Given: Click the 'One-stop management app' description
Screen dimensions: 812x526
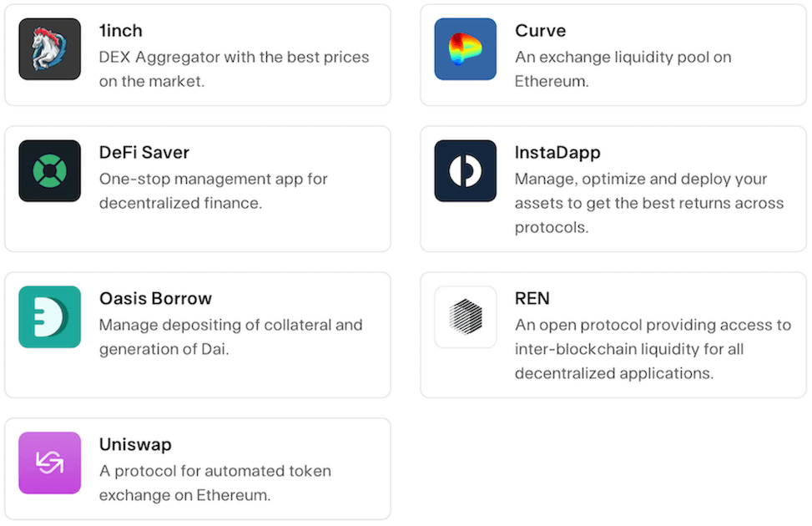Looking at the screenshot, I should [x=213, y=180].
